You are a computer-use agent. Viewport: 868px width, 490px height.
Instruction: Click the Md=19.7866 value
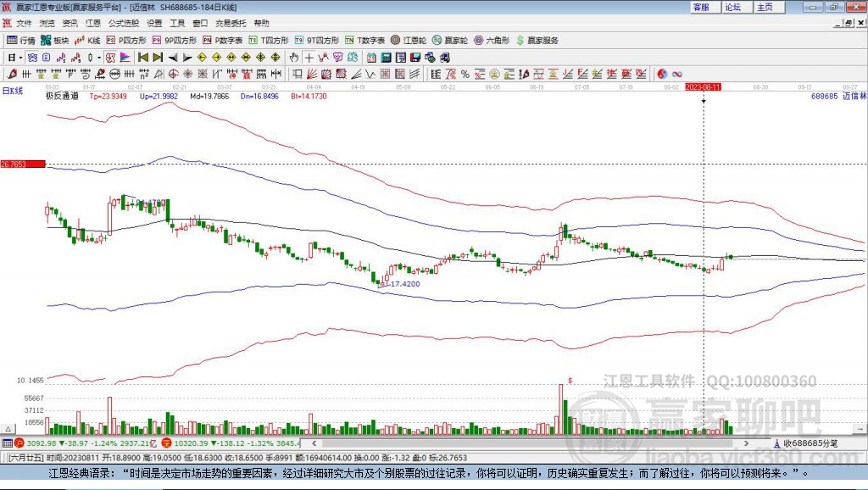(209, 96)
